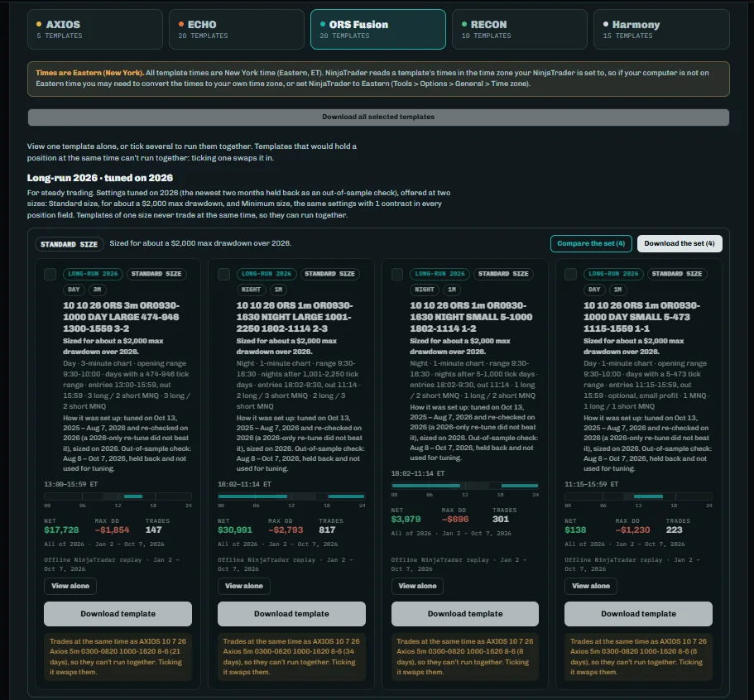Click trades count 301
Viewport: 754px width, 700px height.
click(501, 520)
